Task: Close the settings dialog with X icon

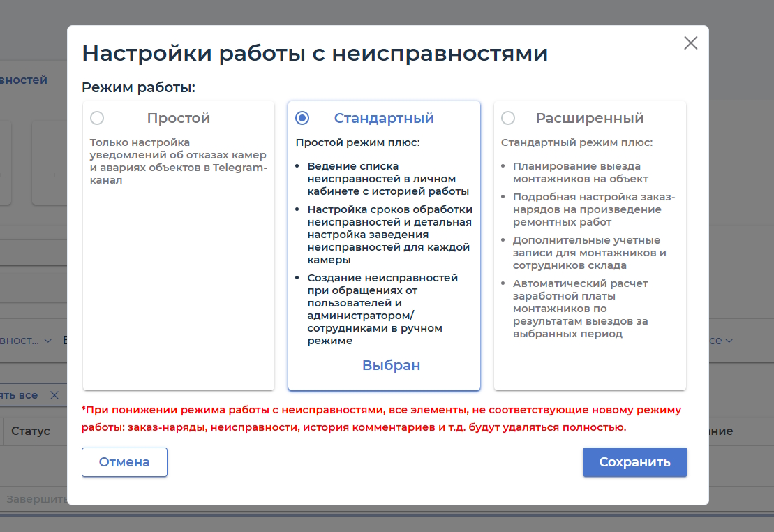Action: (690, 43)
